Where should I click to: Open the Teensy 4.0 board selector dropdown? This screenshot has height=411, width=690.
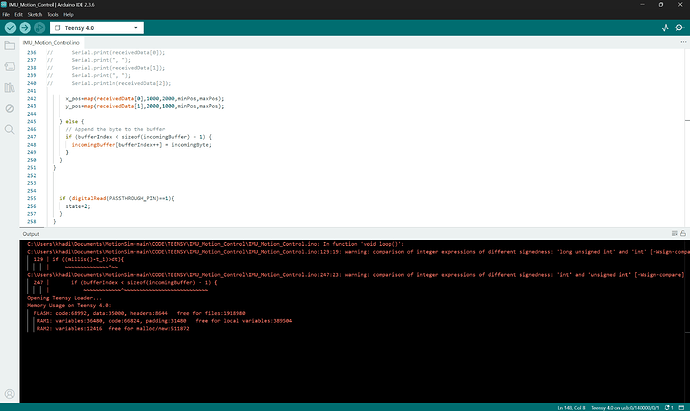coord(97,28)
